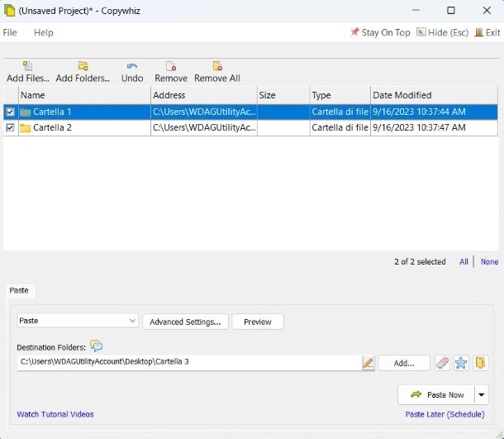This screenshot has height=439, width=504.
Task: Select the Paste tab
Action: click(19, 290)
